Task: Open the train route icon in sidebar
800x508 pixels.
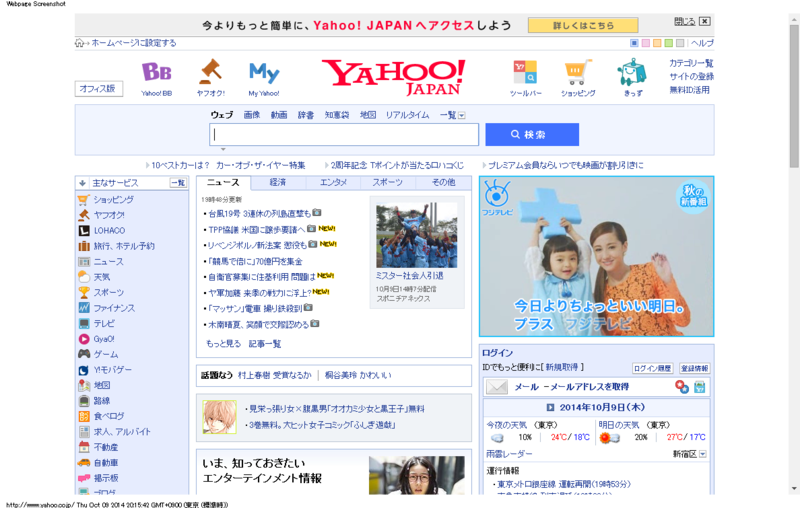Action: click(84, 401)
